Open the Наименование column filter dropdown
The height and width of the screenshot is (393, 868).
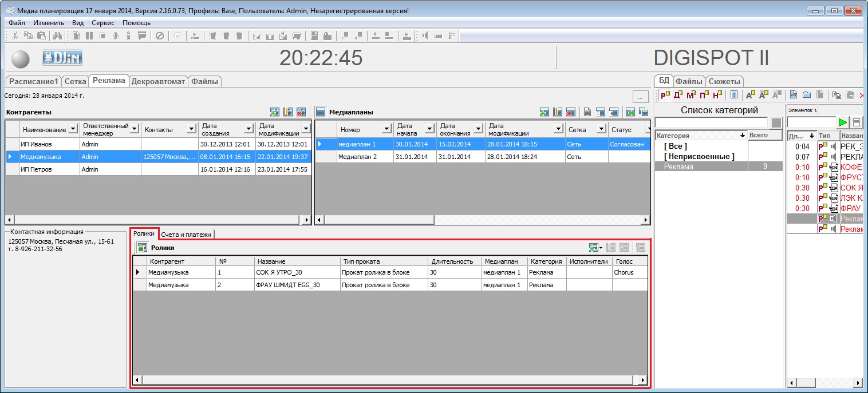click(73, 129)
